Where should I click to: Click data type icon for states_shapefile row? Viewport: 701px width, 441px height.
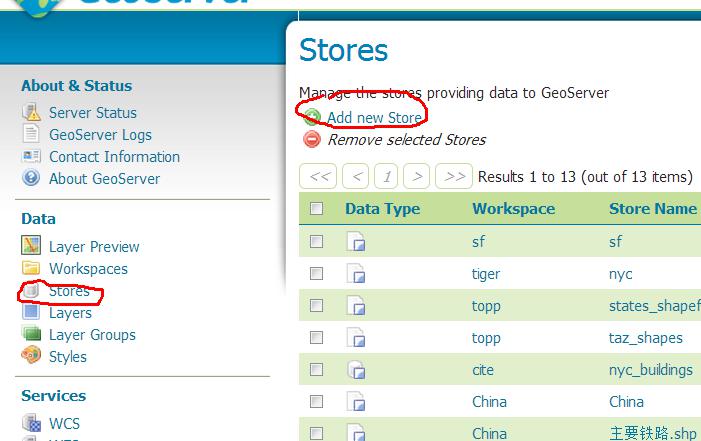pyautogui.click(x=356, y=305)
